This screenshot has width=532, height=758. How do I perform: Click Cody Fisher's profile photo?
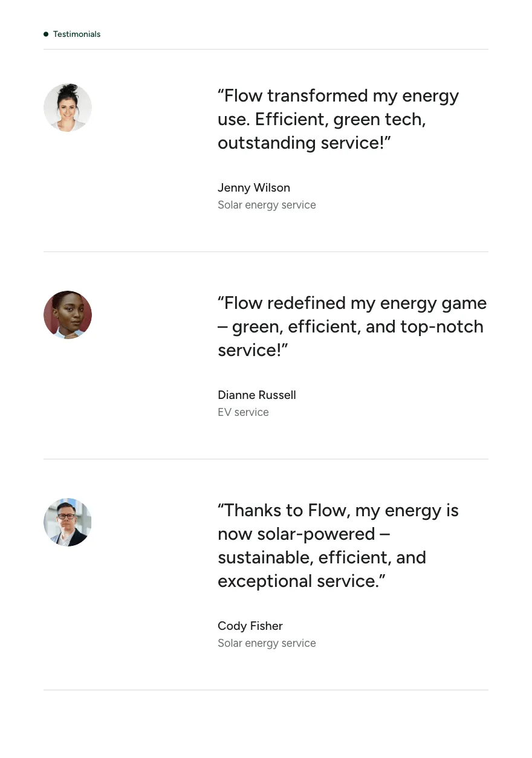coord(68,522)
